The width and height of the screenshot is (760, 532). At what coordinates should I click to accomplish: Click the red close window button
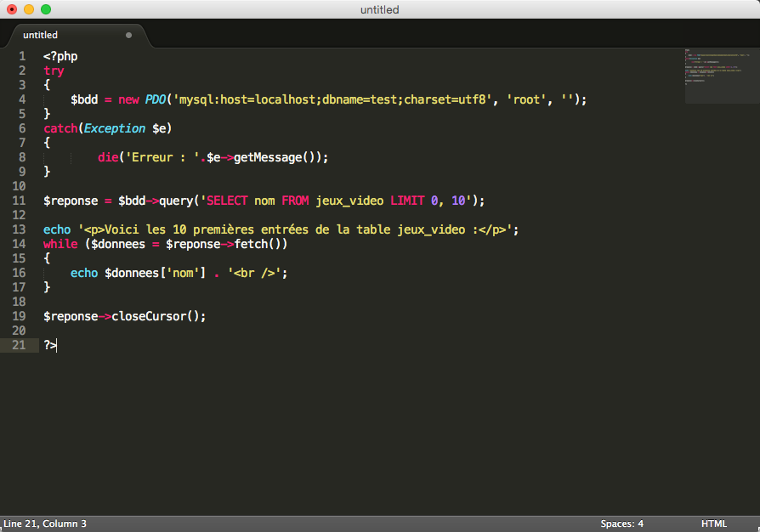[x=12, y=9]
